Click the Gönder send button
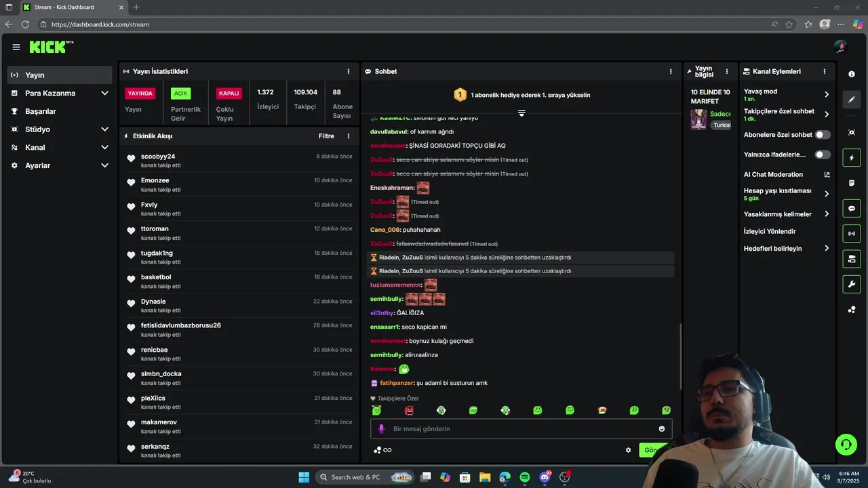Screen dimensions: 868x488 [654, 450]
